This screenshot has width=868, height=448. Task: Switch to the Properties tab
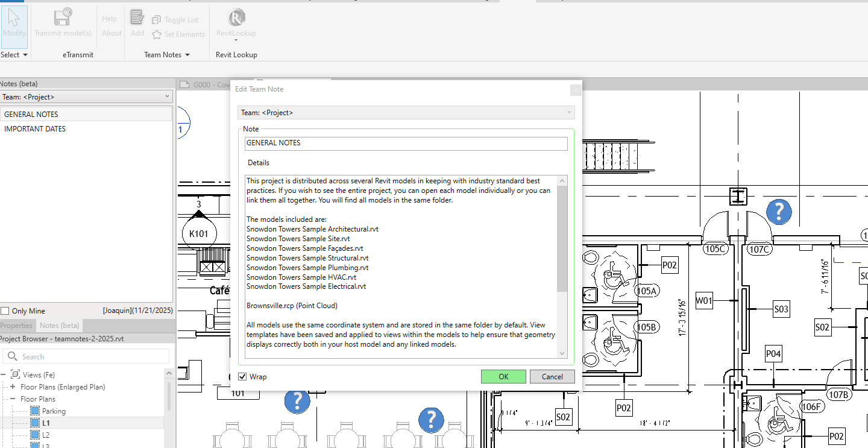tap(16, 326)
